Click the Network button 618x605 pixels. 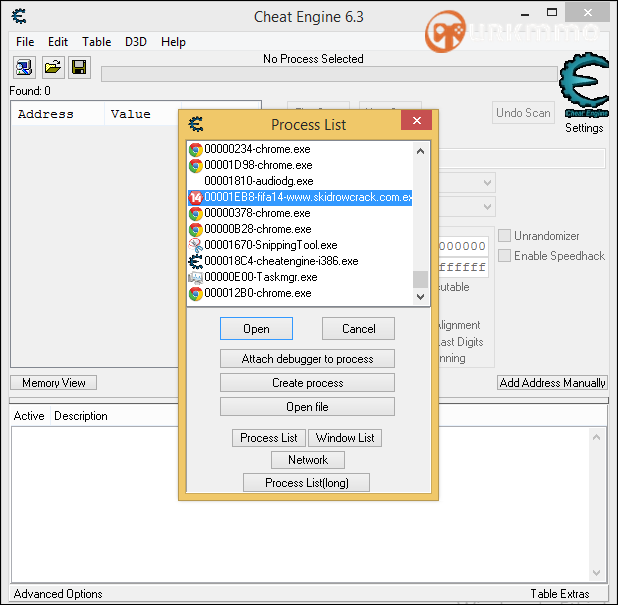308,460
